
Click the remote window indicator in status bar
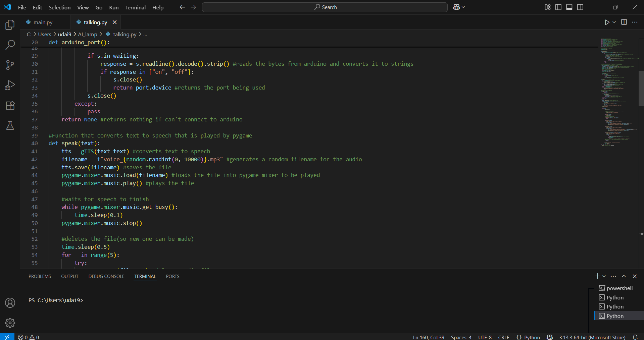click(7, 337)
